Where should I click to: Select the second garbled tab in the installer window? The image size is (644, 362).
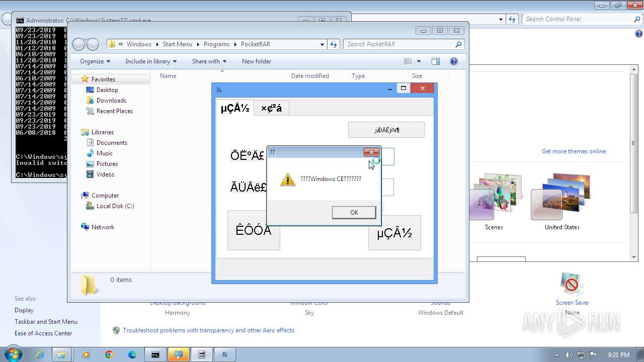[271, 108]
